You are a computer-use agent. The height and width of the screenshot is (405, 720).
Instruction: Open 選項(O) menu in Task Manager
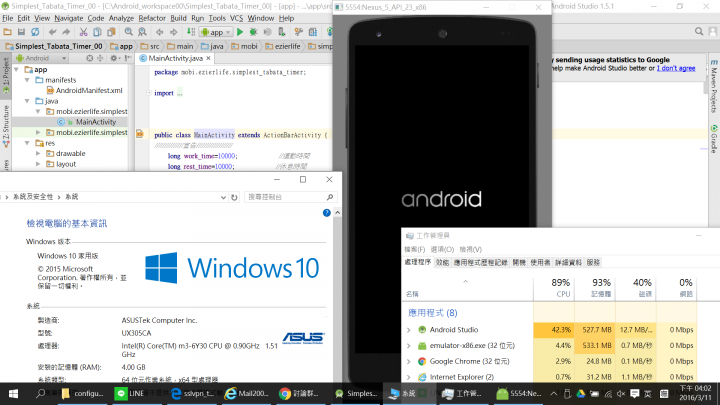(442, 249)
